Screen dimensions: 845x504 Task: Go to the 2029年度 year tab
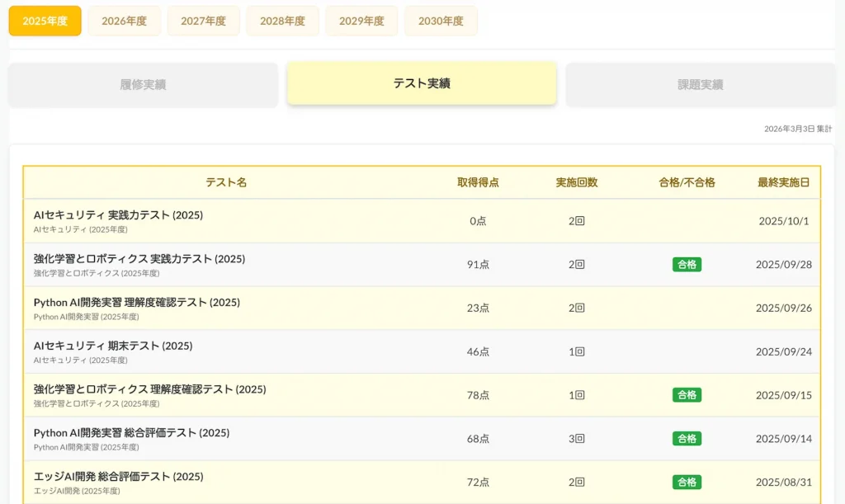(361, 21)
